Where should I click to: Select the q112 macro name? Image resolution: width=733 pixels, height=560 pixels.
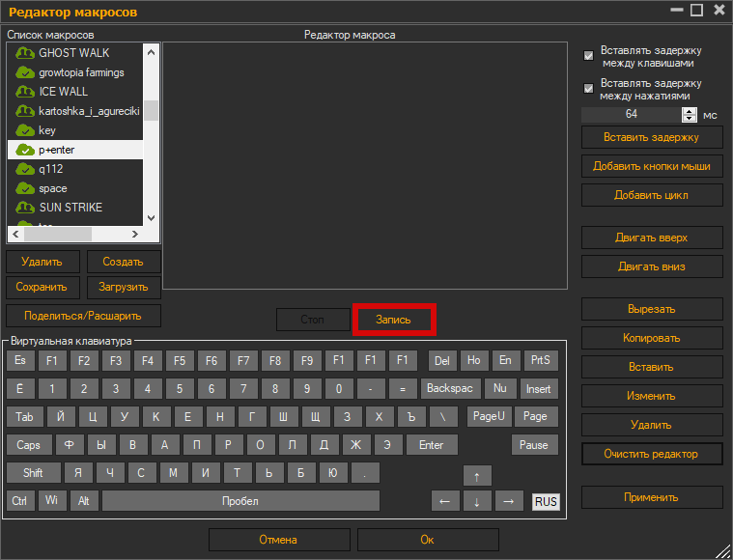pos(51,169)
